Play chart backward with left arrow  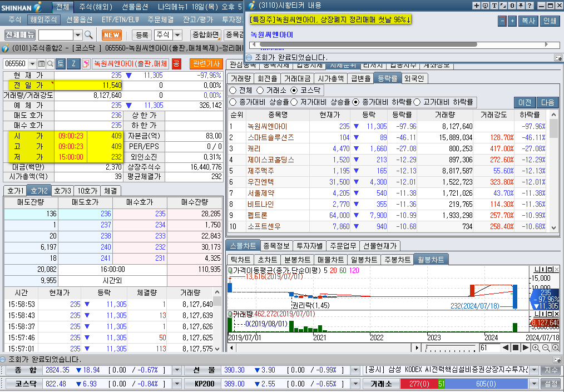[506, 348]
